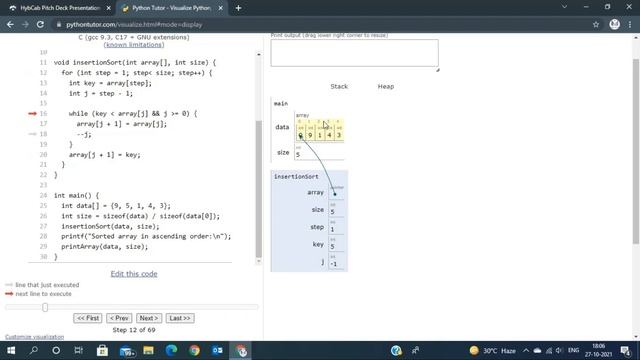Open the known limitations link
The image size is (640, 360).
(134, 44)
